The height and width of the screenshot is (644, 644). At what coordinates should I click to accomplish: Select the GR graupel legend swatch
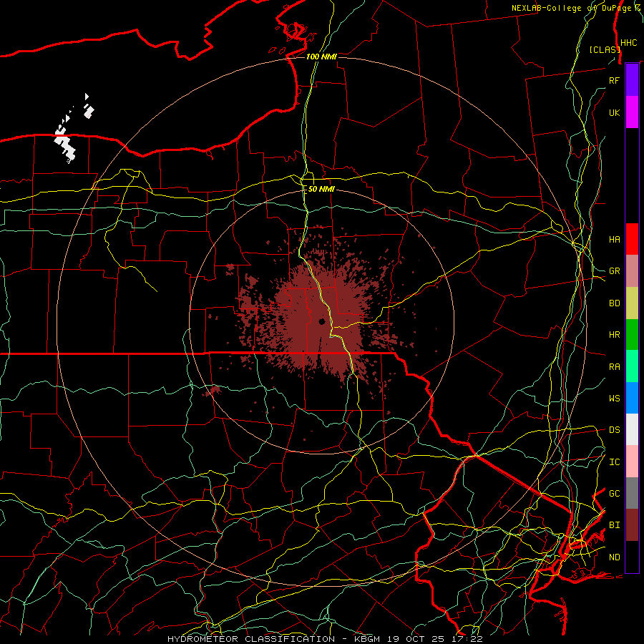point(632,271)
